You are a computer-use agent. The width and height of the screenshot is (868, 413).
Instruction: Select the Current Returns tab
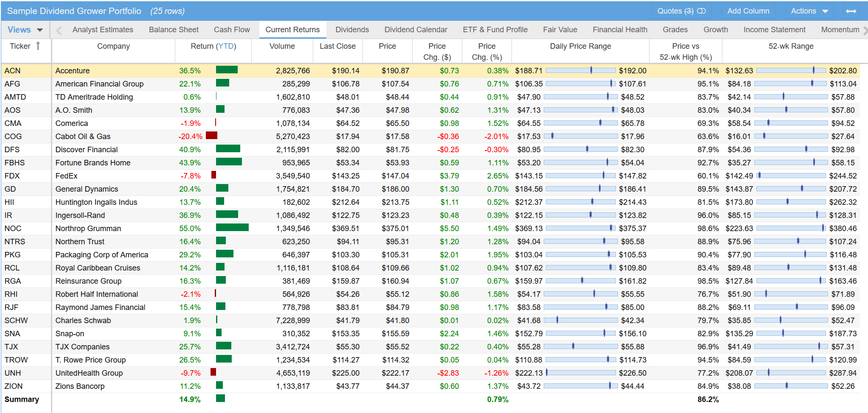point(292,30)
